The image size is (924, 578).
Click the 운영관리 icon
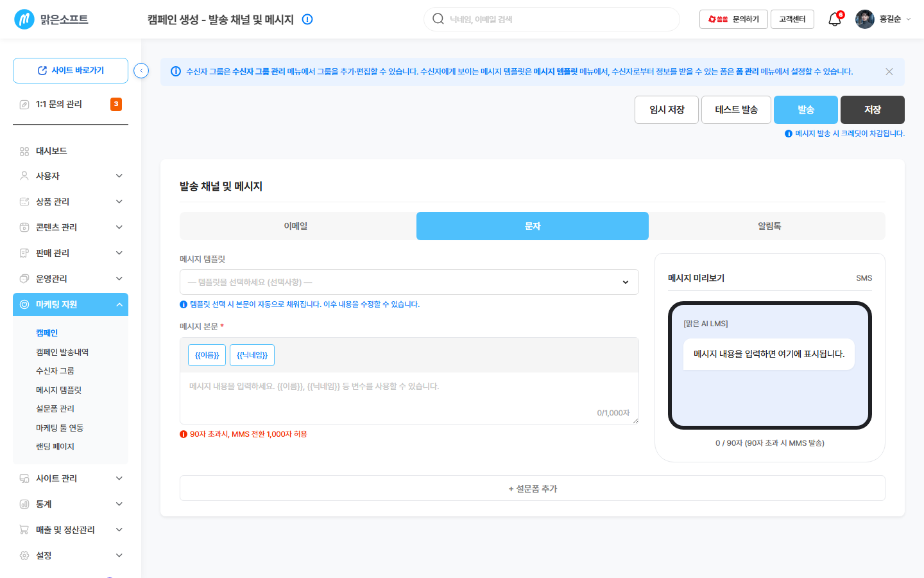tap(24, 279)
